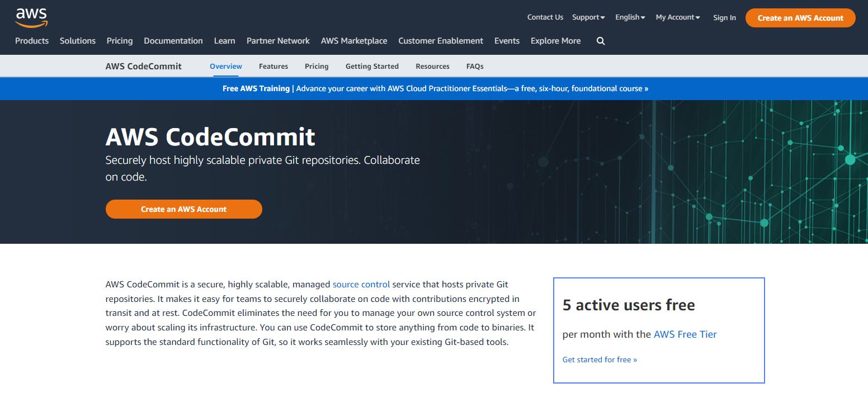This screenshot has width=868, height=402.
Task: Click the '5 active users free' heading
Action: click(x=629, y=305)
